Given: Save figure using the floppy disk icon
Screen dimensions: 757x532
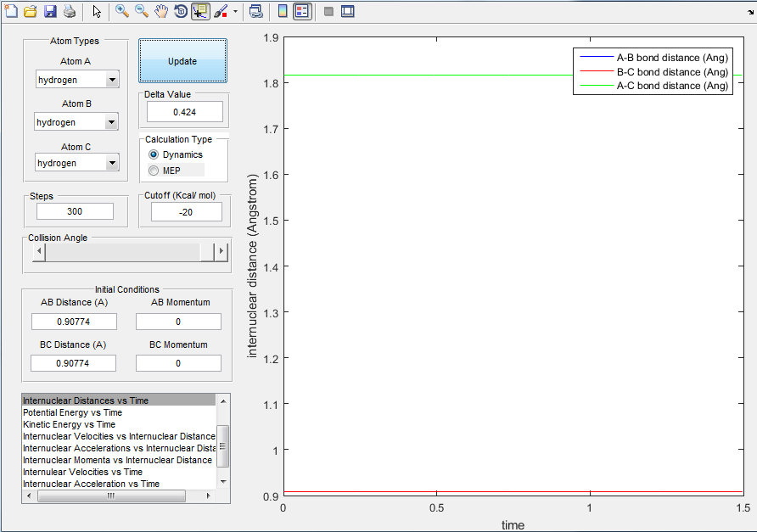Looking at the screenshot, I should coord(50,11).
